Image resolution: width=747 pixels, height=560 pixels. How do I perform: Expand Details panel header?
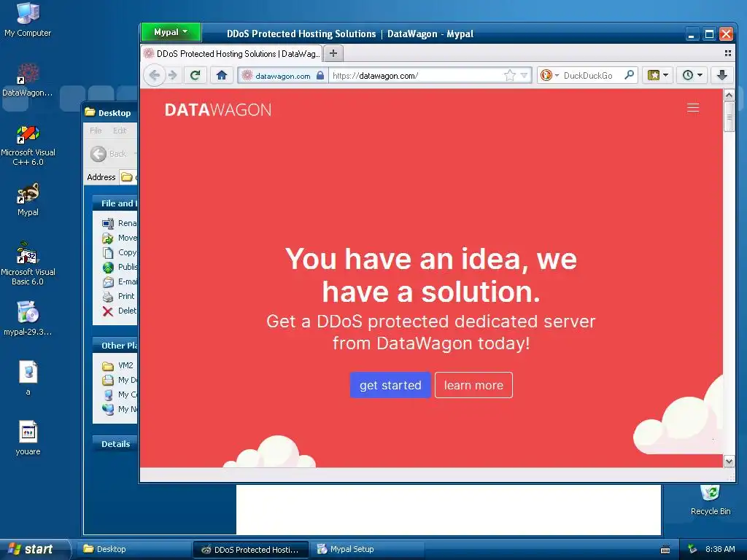pyautogui.click(x=115, y=444)
